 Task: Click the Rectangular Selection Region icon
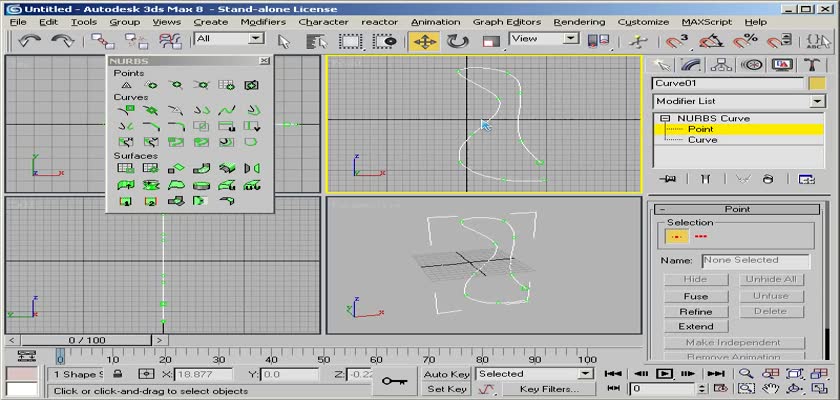coord(351,41)
